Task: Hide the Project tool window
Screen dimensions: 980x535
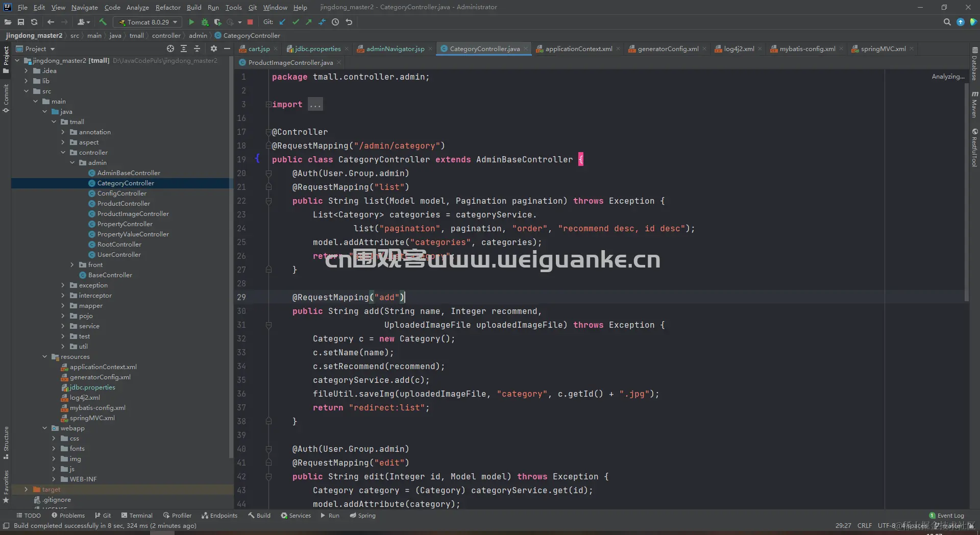Action: coord(227,48)
